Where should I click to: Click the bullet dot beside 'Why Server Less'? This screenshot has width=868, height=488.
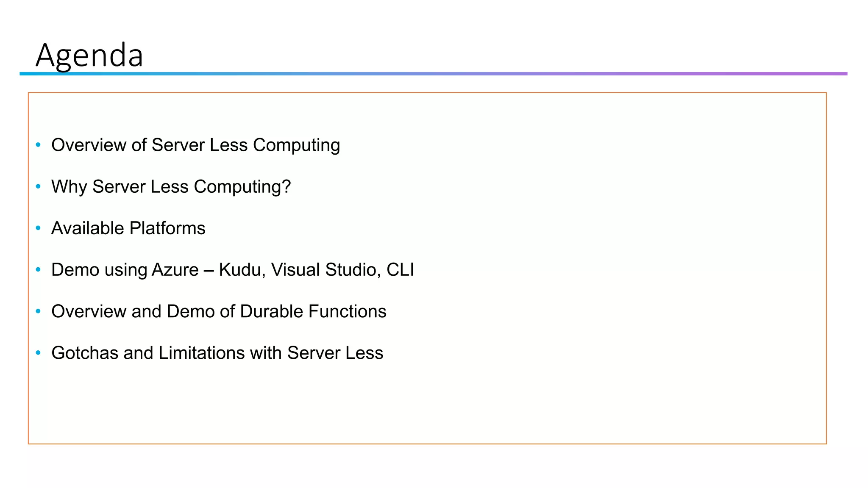click(x=38, y=186)
